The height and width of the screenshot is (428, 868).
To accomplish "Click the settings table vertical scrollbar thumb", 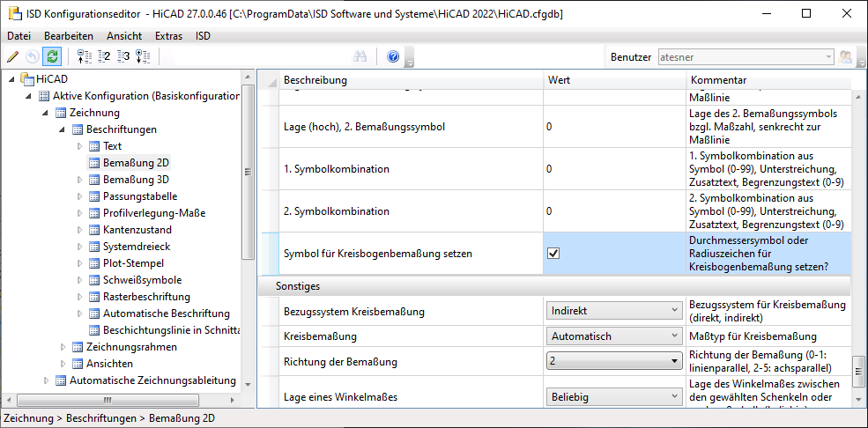I will (x=859, y=372).
